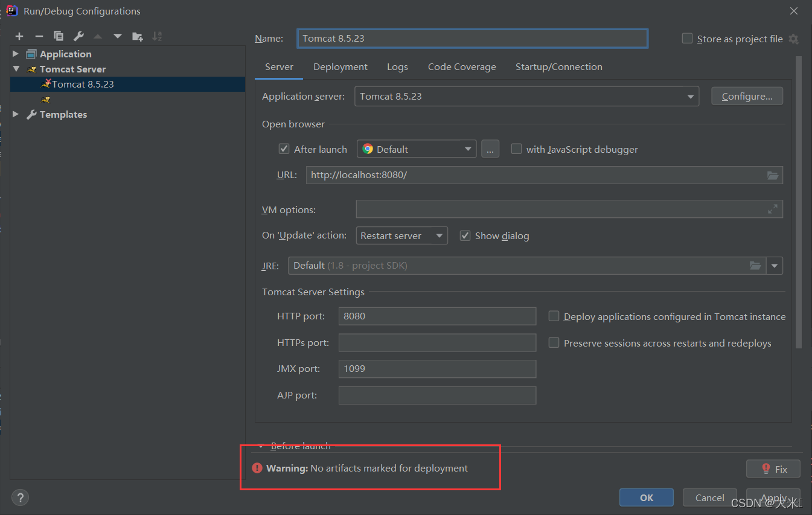Uncheck the After launch checkbox
Viewport: 812px width, 515px height.
pos(284,149)
